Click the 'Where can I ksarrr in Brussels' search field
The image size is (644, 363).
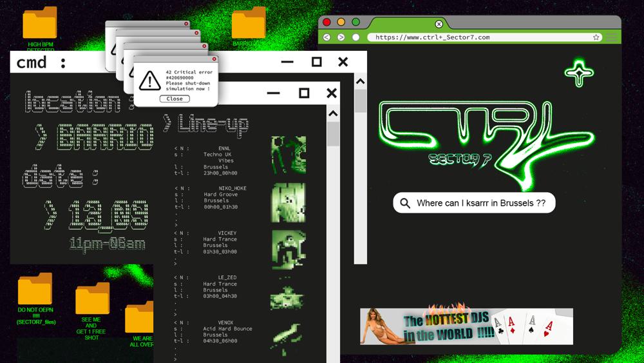click(475, 202)
